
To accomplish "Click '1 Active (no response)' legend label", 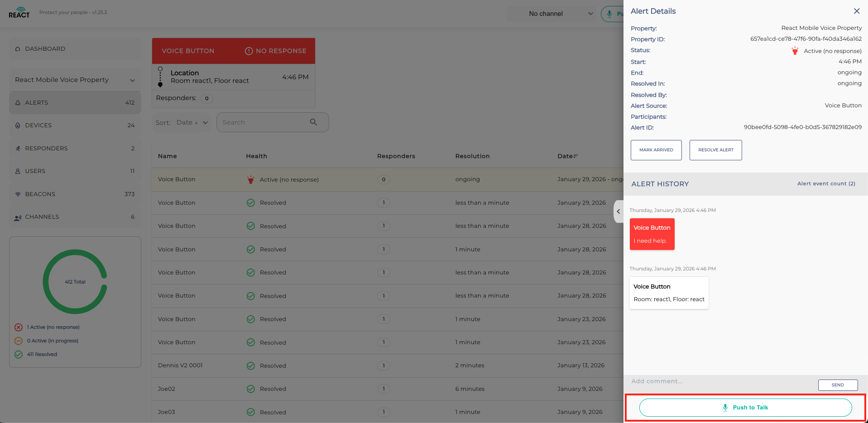I will tap(53, 327).
